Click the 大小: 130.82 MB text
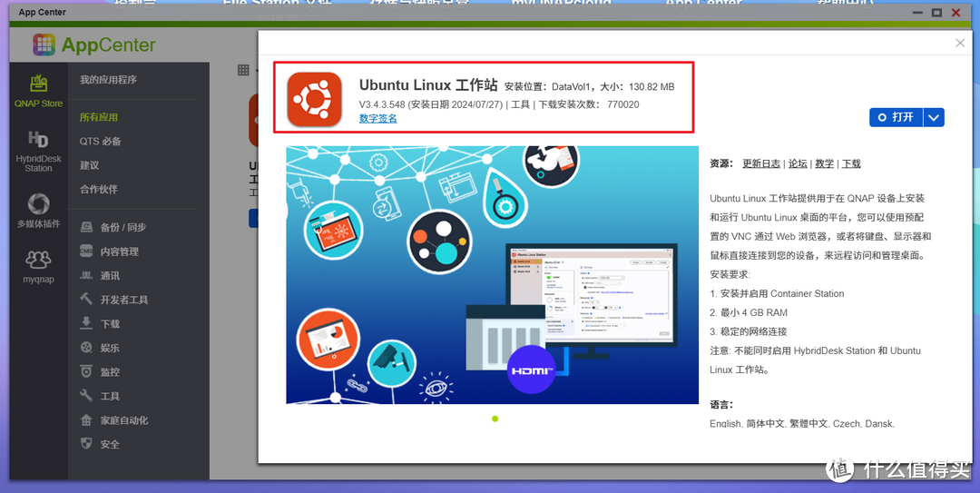 638,87
